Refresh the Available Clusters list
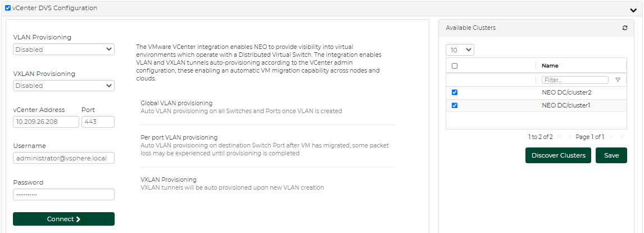The image size is (644, 233). pyautogui.click(x=625, y=28)
